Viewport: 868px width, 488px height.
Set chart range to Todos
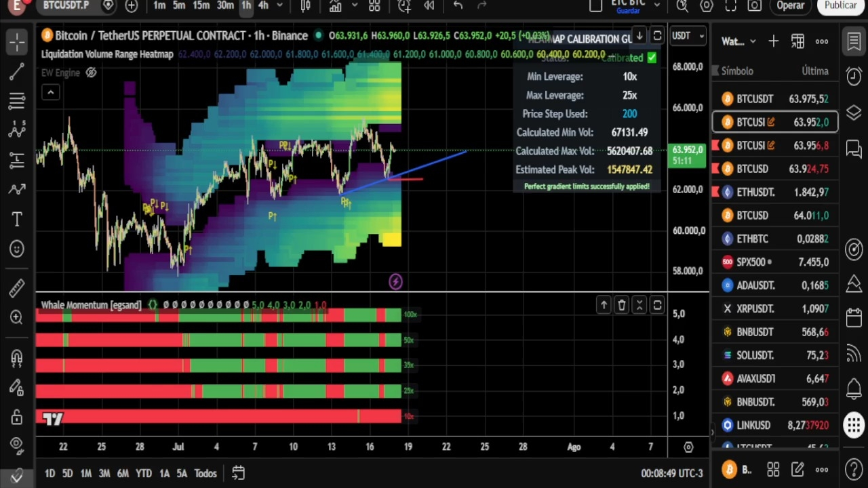tap(205, 474)
